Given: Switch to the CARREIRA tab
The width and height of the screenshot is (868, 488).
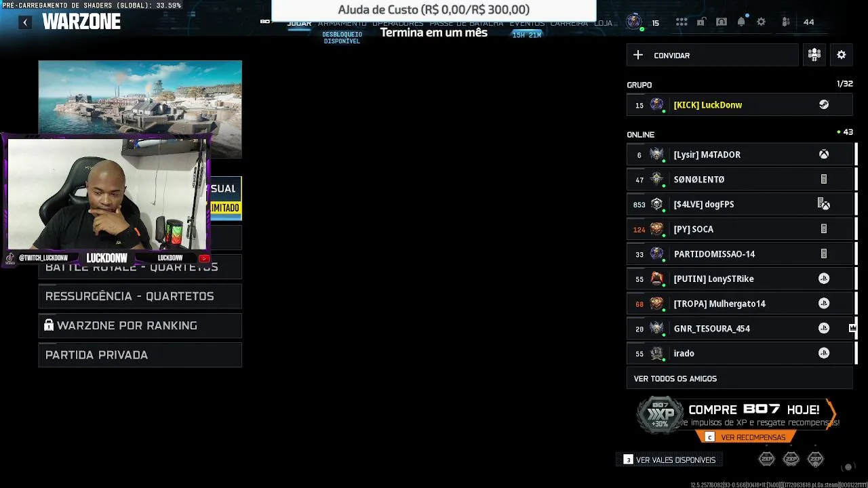Looking at the screenshot, I should click(x=569, y=22).
